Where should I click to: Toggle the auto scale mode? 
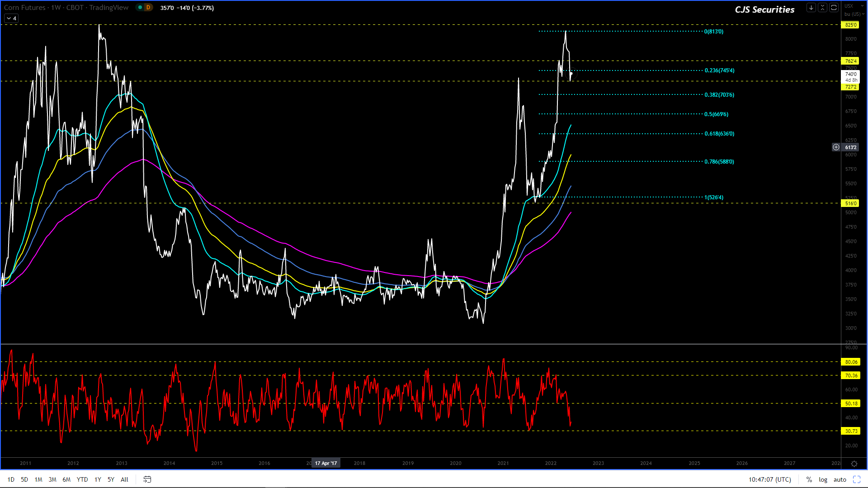click(840, 479)
